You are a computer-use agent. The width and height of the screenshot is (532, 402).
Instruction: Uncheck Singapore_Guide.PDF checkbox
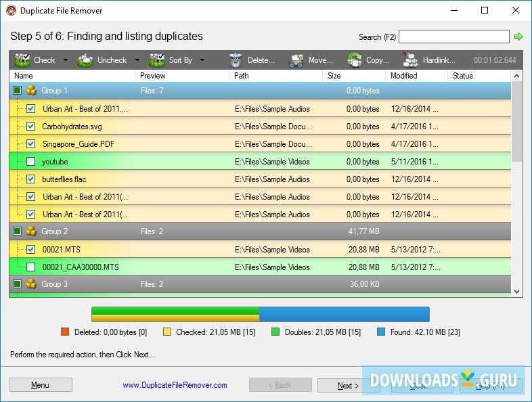point(30,144)
